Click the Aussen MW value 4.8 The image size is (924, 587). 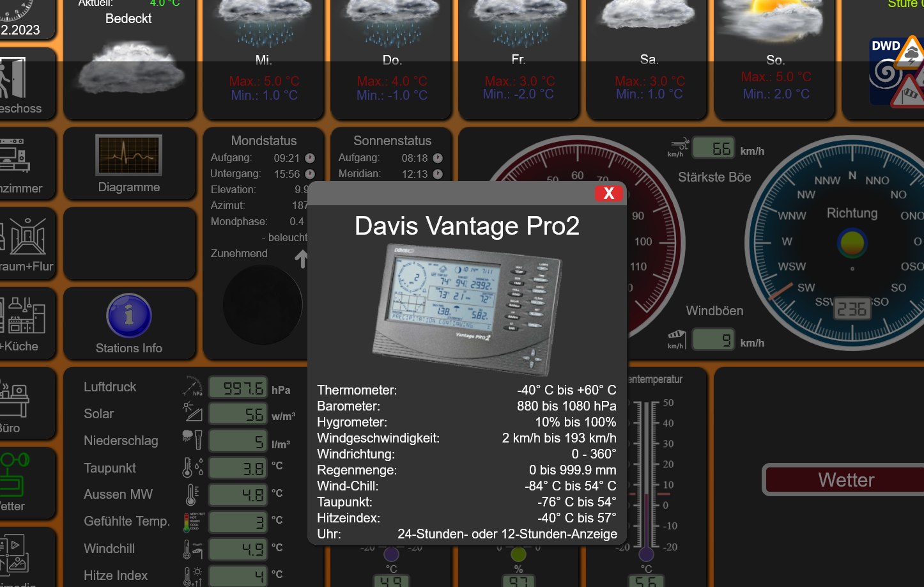(x=238, y=495)
